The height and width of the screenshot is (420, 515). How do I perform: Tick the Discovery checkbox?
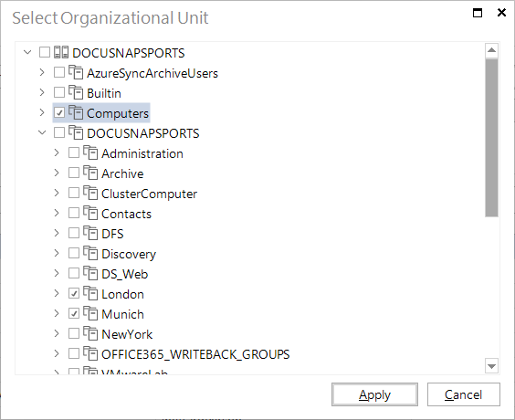[74, 253]
